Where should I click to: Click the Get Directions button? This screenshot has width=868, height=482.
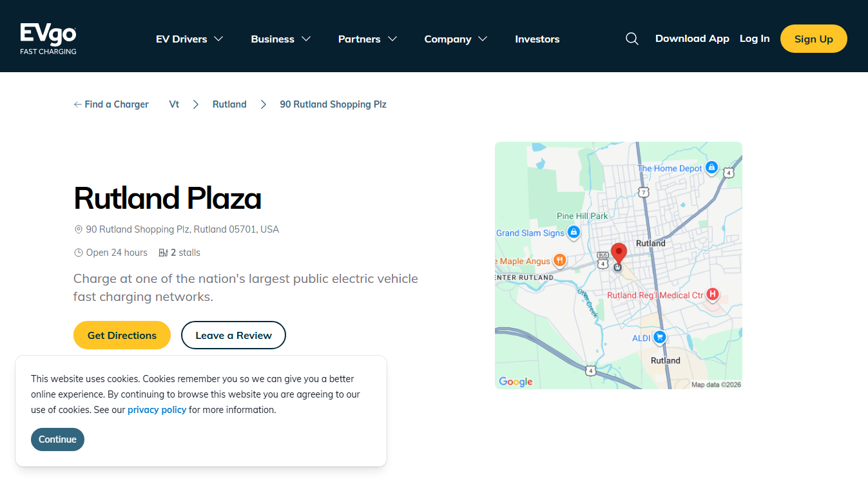(122, 335)
